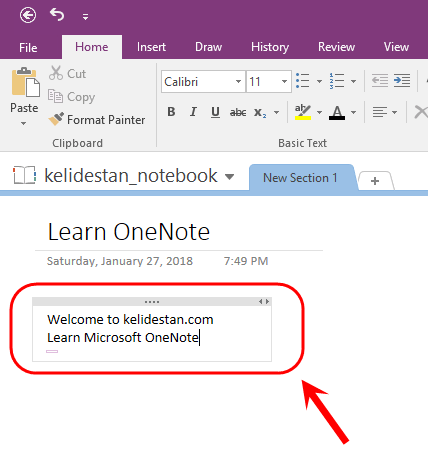Open the font color dropdown arrow

click(353, 112)
